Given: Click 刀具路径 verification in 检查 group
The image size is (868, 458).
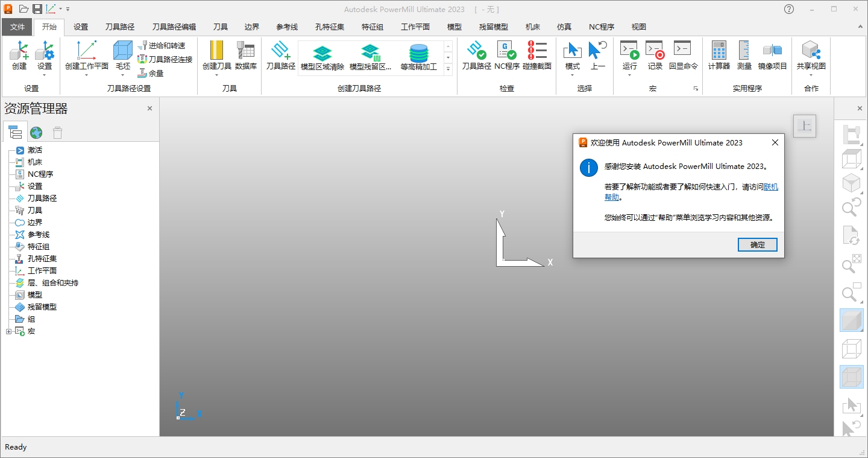Looking at the screenshot, I should 477,56.
